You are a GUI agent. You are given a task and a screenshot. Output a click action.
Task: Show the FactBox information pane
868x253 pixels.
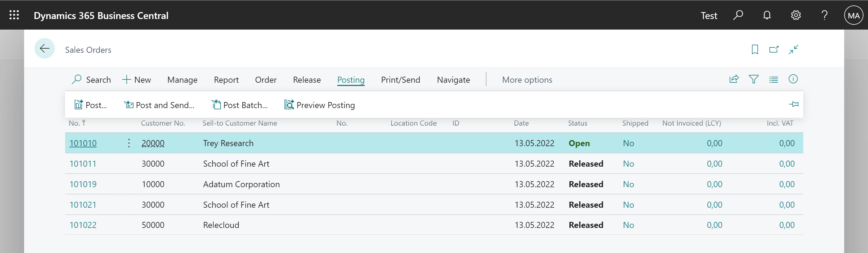[x=793, y=79]
